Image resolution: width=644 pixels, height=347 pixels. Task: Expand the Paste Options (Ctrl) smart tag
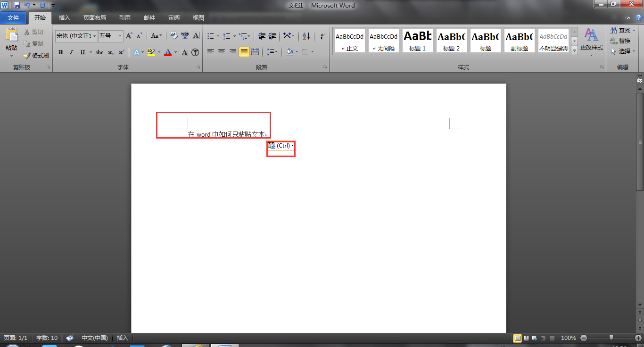(281, 146)
